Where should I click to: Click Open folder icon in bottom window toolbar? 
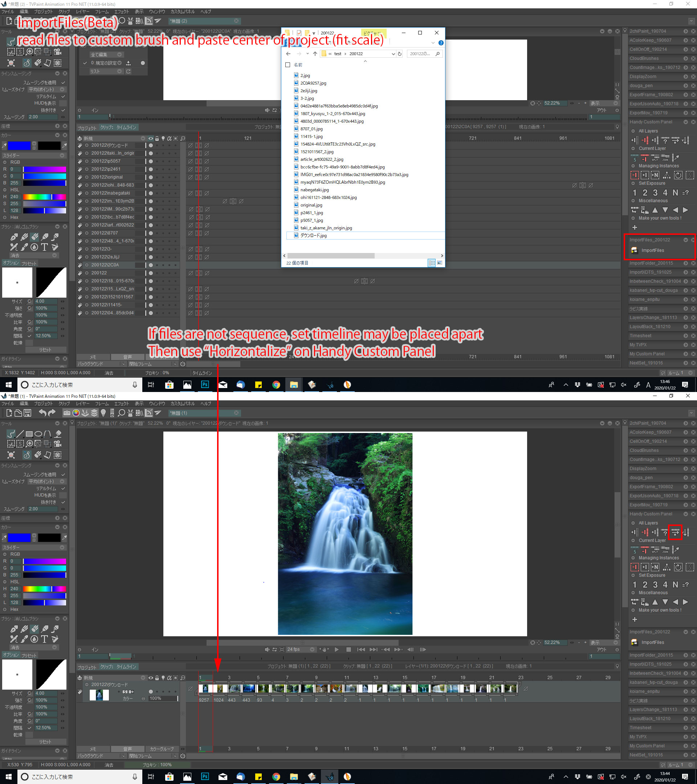click(18, 413)
